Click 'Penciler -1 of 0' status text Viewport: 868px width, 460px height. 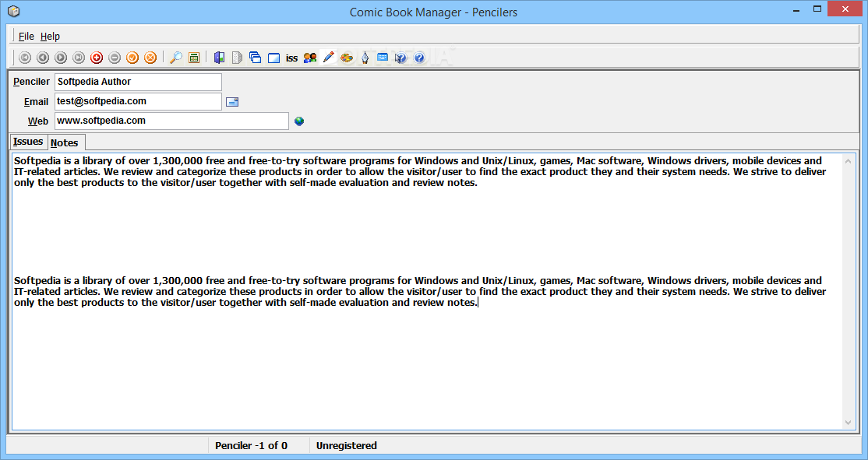click(x=252, y=446)
